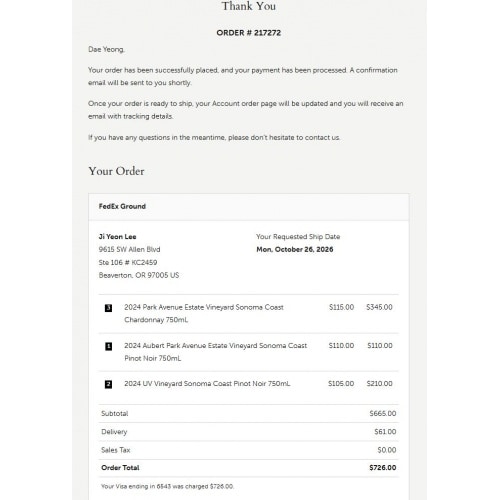500x500 pixels.
Task: Open the Aubert Park Avenue Pinot Noir item
Action: pyautogui.click(x=216, y=352)
